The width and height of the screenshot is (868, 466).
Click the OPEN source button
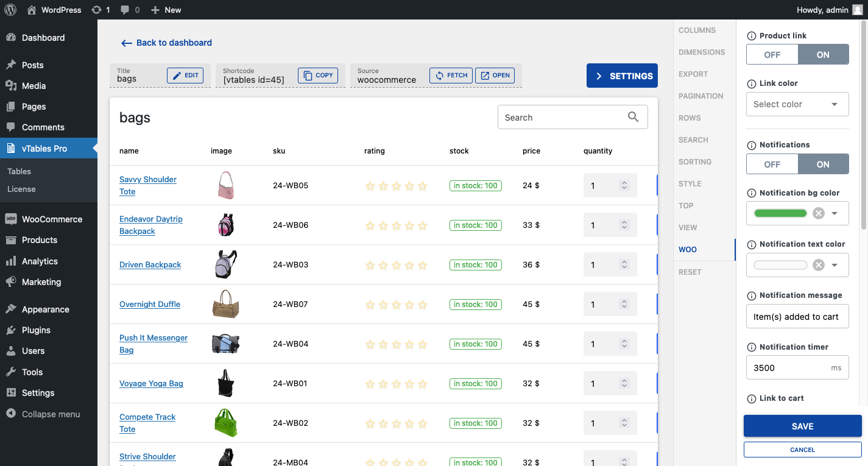[x=495, y=76]
